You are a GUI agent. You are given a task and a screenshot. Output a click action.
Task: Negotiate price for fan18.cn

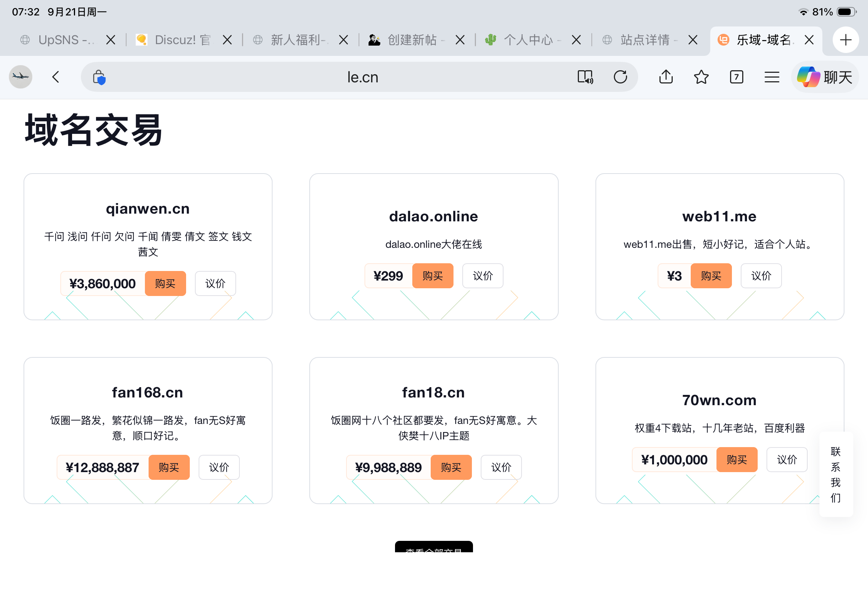(501, 467)
